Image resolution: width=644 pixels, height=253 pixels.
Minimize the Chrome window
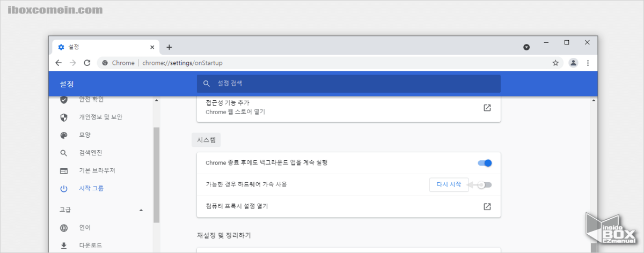click(x=546, y=42)
